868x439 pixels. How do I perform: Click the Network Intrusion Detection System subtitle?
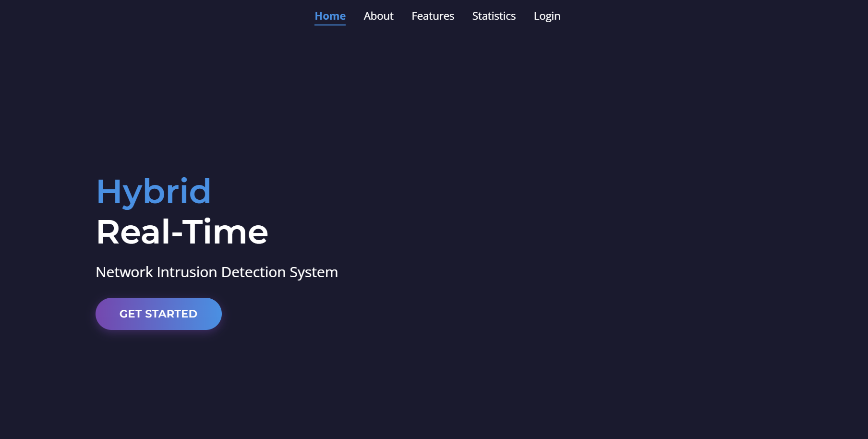pyautogui.click(x=217, y=272)
